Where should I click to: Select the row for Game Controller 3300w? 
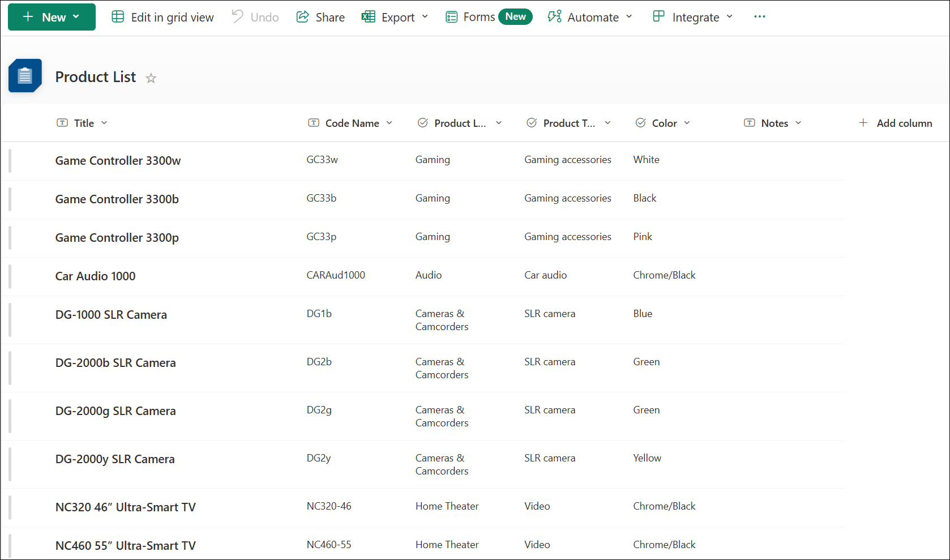coord(10,161)
